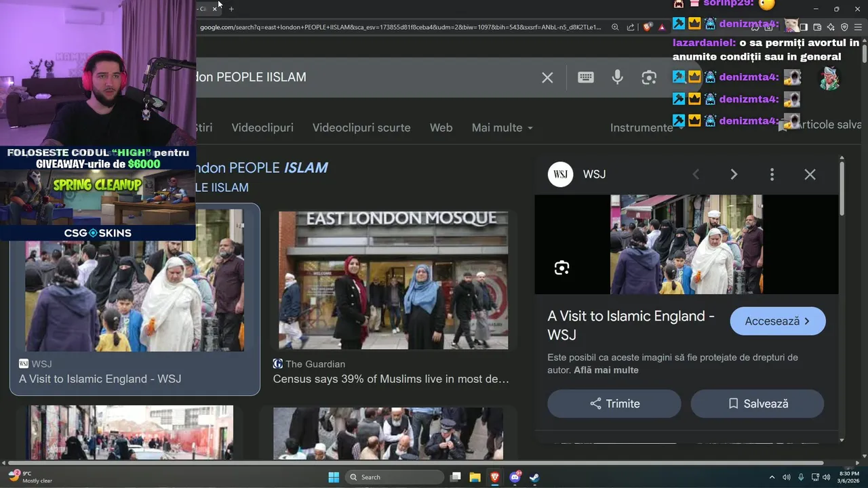Click the Trimite share button
The image size is (868, 488).
[614, 403]
